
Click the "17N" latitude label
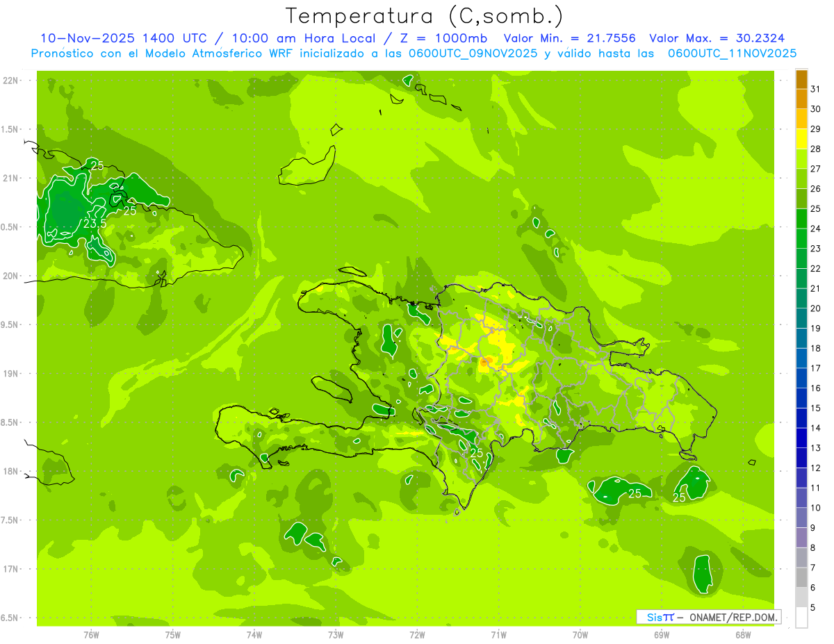(x=10, y=568)
